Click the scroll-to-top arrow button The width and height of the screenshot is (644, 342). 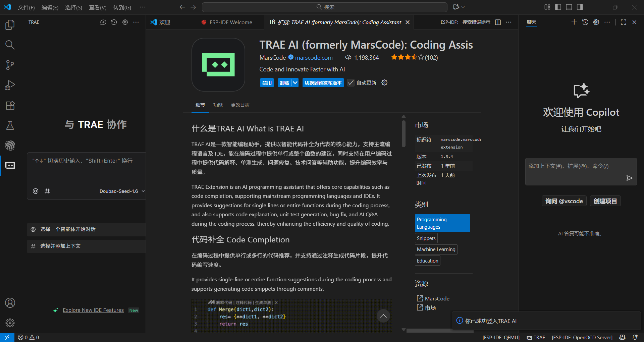click(383, 316)
